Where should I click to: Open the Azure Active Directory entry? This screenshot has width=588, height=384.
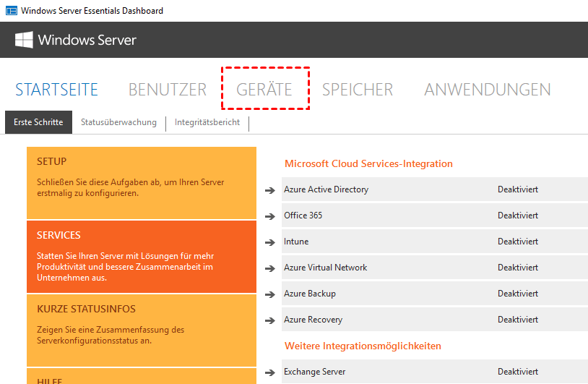(x=435, y=189)
